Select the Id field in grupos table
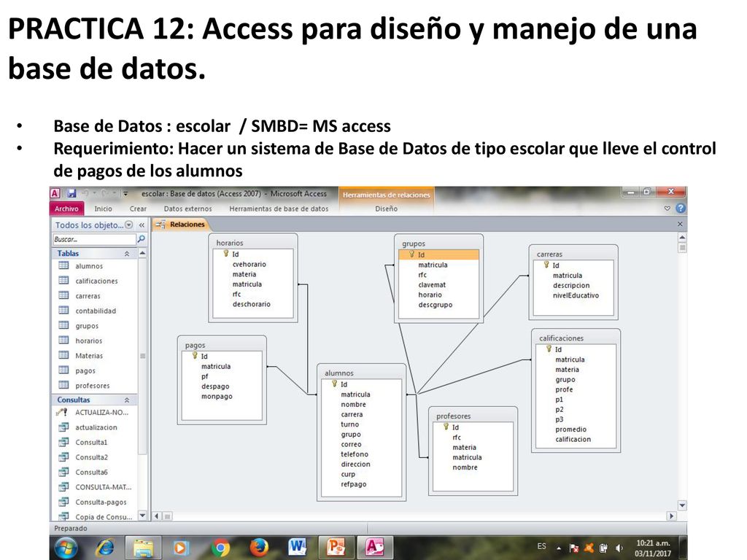This screenshot has height=560, width=747. [x=438, y=254]
